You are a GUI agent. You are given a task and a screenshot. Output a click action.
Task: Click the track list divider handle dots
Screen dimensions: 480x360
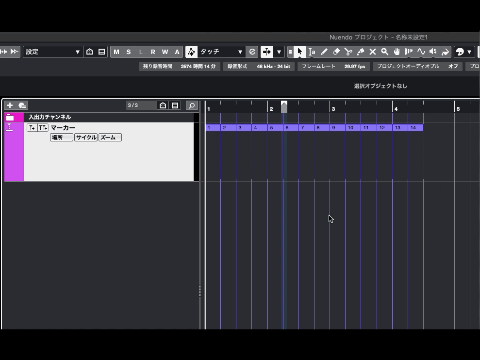[200, 291]
